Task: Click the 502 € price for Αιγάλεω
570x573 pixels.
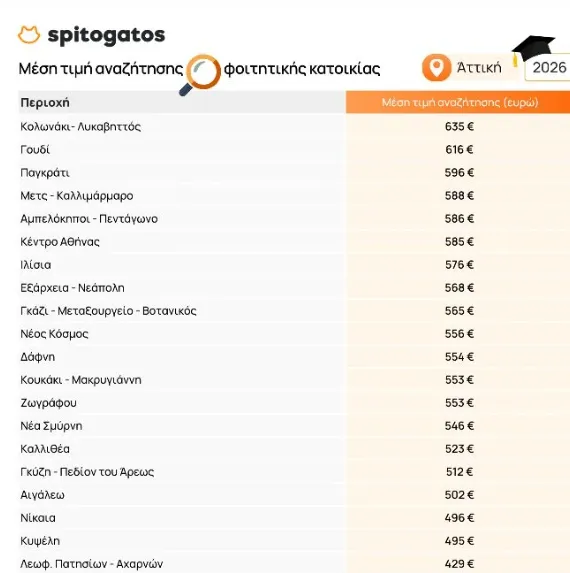Action: point(459,495)
